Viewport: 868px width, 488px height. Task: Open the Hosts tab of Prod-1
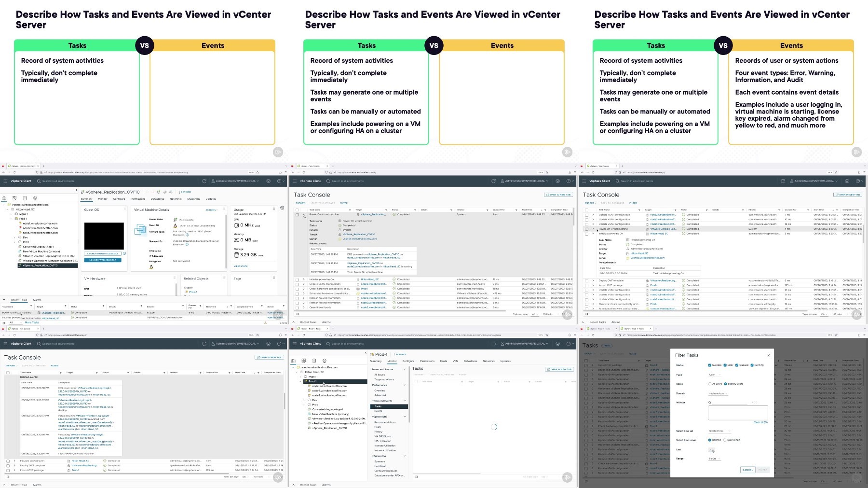point(444,361)
